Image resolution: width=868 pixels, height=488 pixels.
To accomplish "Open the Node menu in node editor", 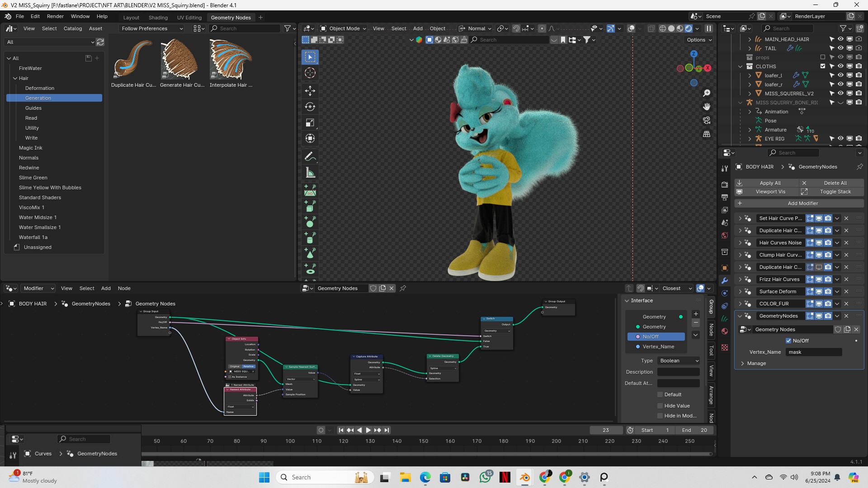I will pos(124,288).
